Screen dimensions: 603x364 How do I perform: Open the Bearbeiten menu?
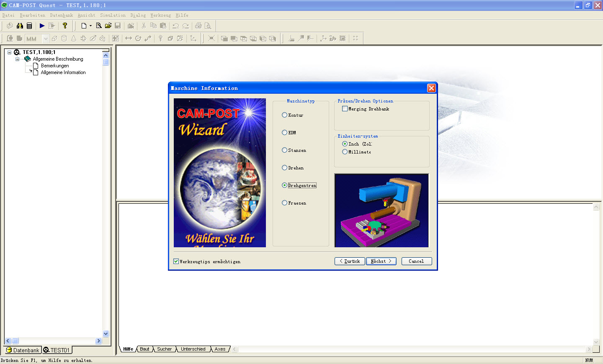(33, 15)
